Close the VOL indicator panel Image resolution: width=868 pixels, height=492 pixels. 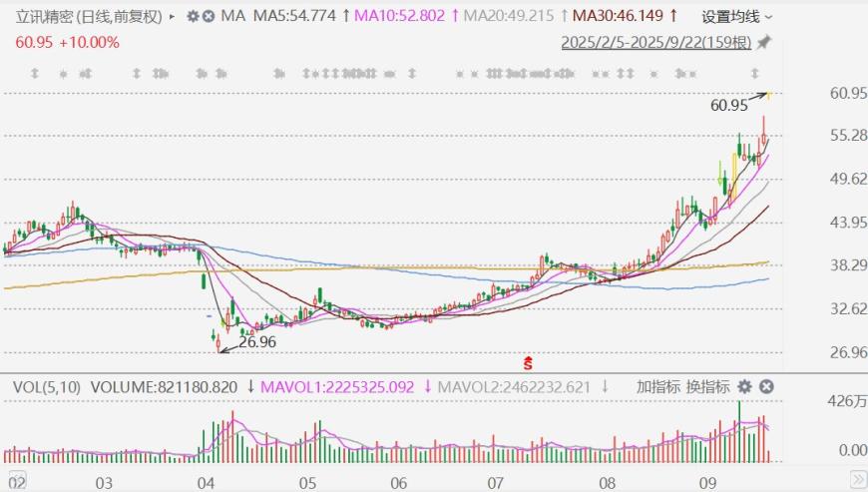(x=766, y=386)
